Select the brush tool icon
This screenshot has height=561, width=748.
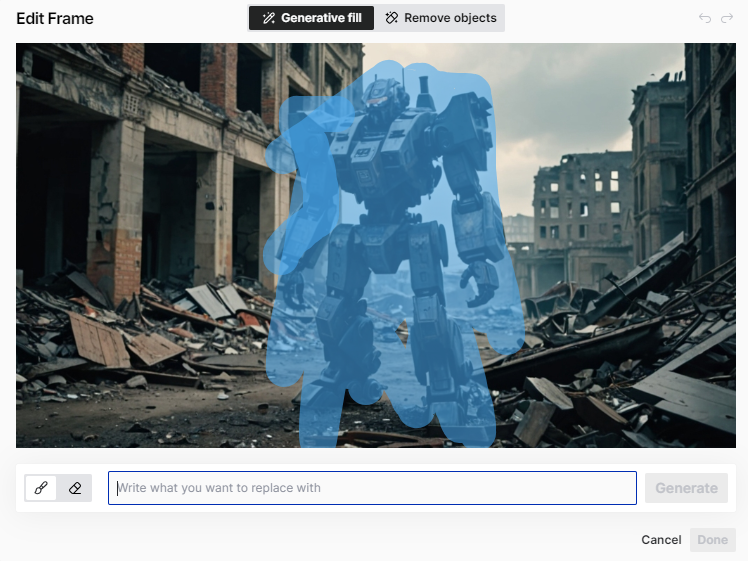coord(41,488)
